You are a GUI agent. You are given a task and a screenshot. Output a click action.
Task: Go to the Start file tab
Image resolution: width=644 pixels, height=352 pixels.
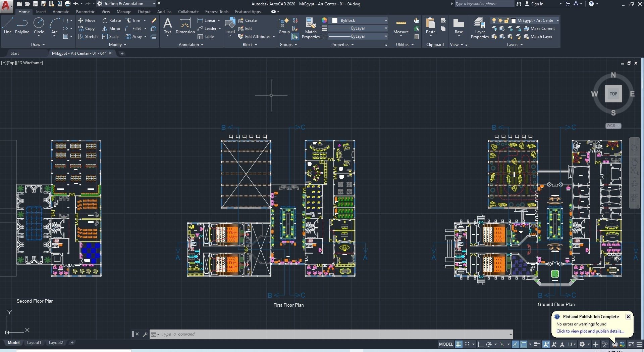pos(15,53)
